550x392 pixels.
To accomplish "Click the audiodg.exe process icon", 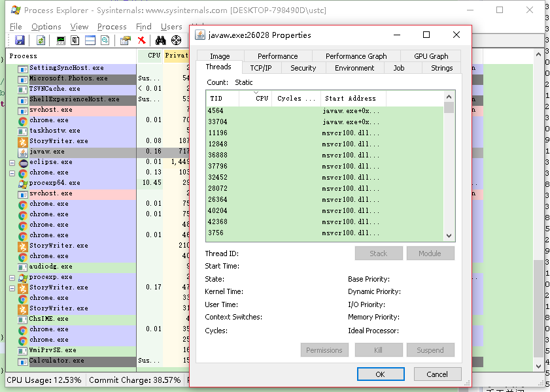I will coord(23,267).
